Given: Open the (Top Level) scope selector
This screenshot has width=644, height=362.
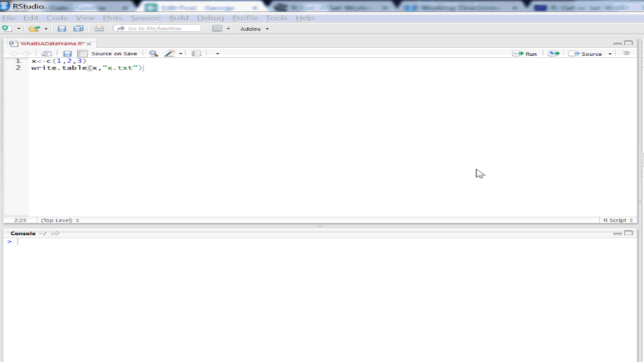Looking at the screenshot, I should (x=60, y=220).
